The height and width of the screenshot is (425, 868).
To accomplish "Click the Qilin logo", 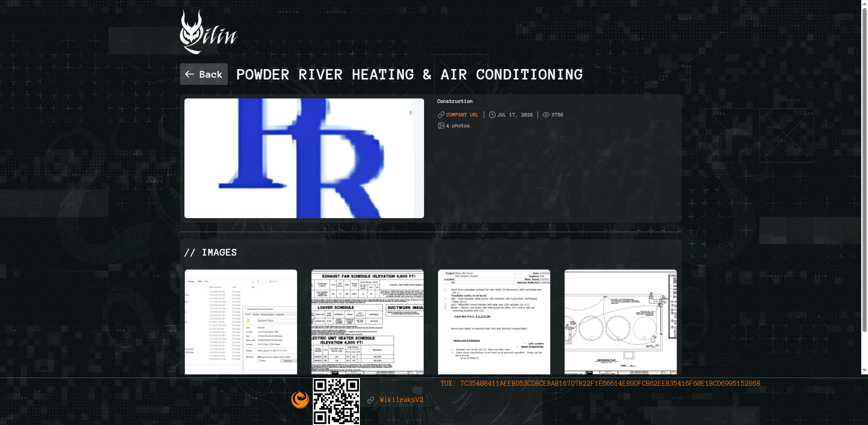I will pyautogui.click(x=208, y=32).
